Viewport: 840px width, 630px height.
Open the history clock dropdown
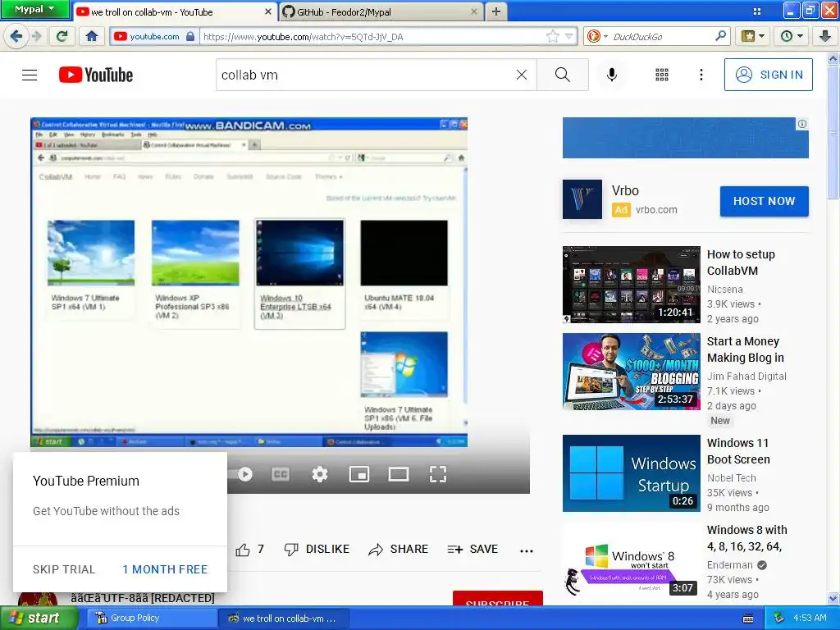(792, 36)
